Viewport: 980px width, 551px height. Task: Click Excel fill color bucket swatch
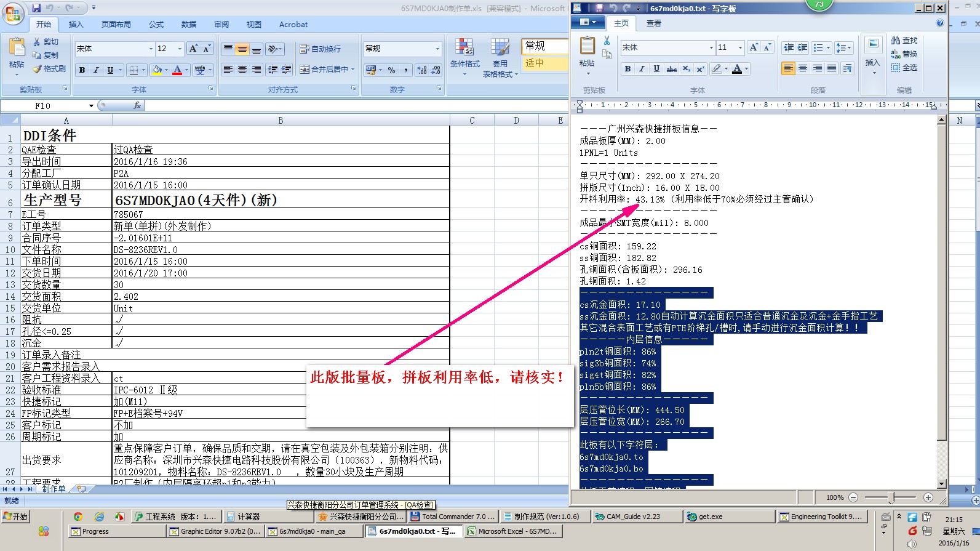coord(157,70)
